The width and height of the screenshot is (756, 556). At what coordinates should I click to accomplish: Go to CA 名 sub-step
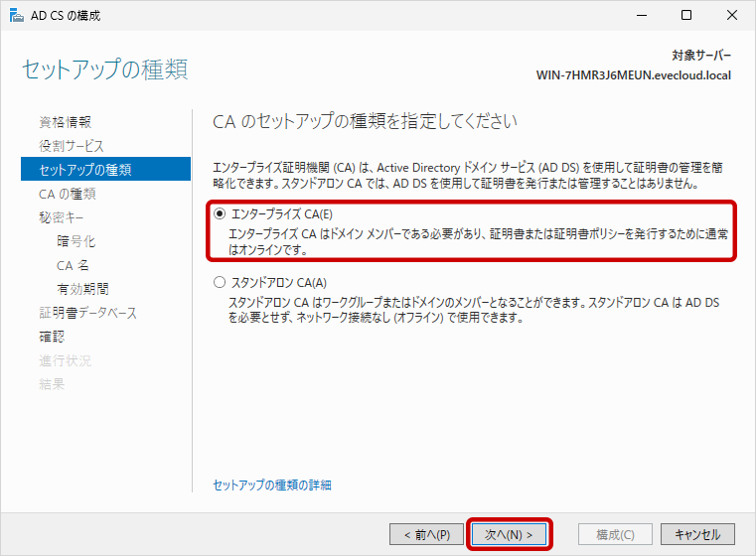[74, 265]
